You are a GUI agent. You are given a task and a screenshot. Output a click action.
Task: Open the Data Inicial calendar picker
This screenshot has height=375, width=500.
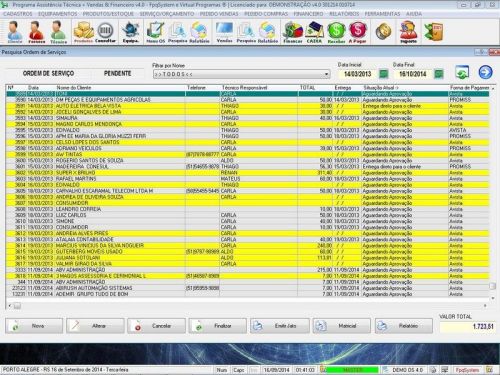[x=384, y=74]
